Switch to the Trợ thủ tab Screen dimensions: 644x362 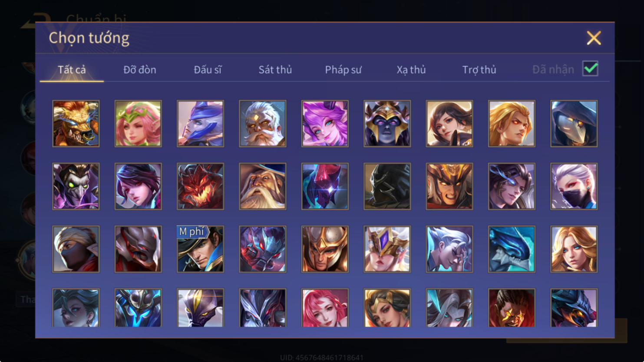pos(479,69)
